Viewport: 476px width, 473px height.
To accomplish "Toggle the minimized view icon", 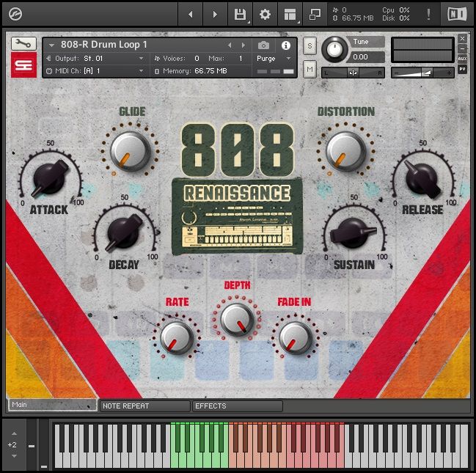I will point(315,14).
